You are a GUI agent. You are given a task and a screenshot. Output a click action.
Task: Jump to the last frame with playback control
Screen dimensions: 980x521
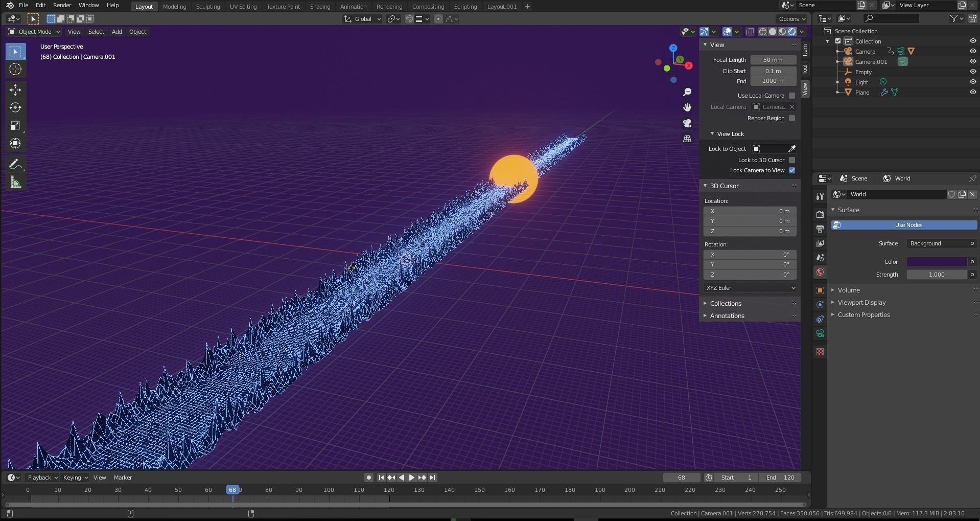(x=432, y=477)
